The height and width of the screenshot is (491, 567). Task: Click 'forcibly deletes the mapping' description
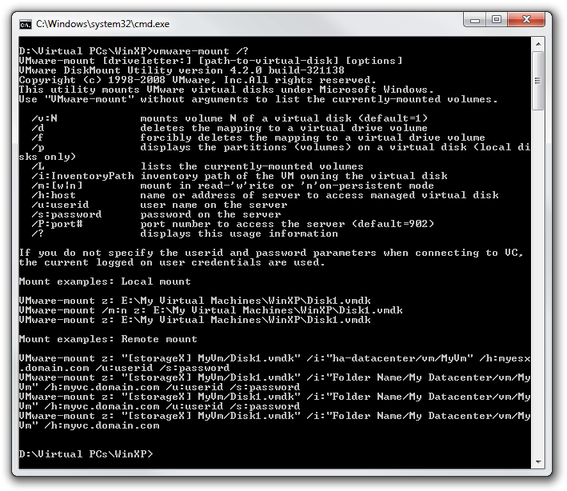pyautogui.click(x=312, y=137)
